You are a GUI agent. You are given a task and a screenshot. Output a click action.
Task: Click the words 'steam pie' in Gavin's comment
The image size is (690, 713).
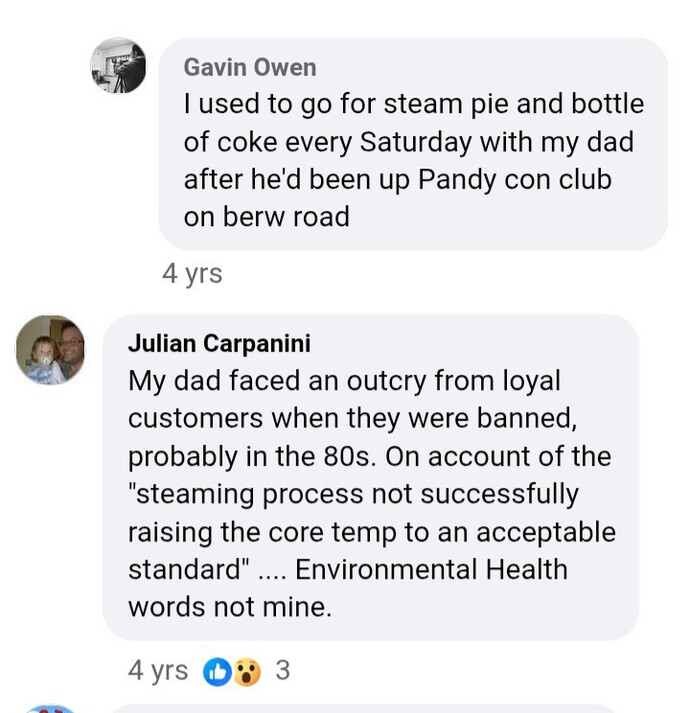423,104
